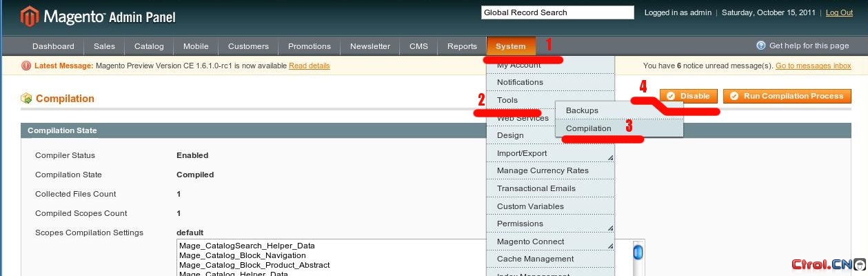Expand Tools submenu entry
The width and height of the screenshot is (868, 276).
pyautogui.click(x=550, y=100)
